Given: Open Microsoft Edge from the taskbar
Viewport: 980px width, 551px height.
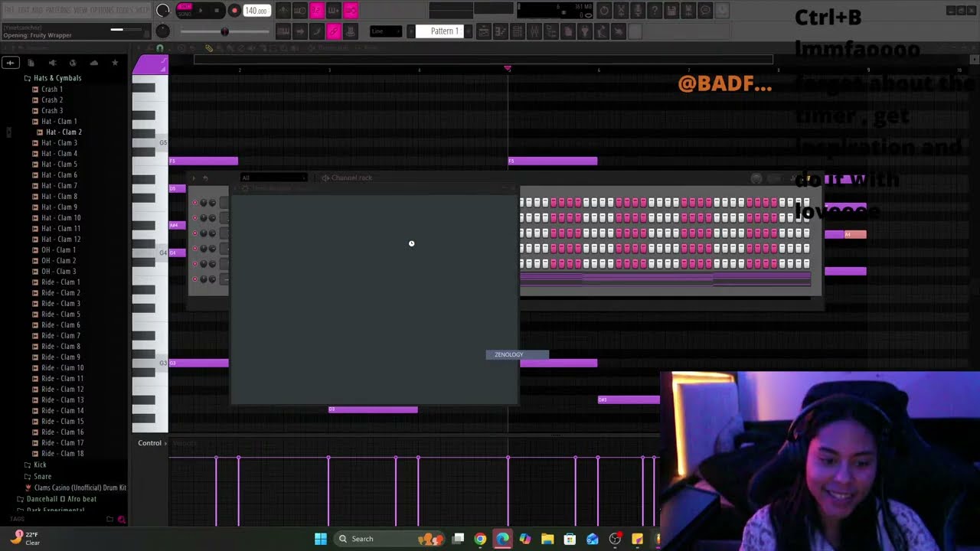Looking at the screenshot, I should pos(502,539).
